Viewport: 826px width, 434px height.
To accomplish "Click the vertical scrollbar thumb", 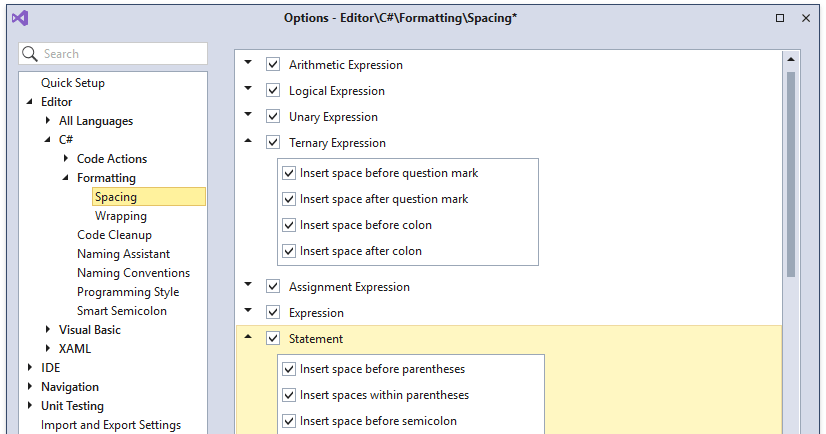I will pos(790,170).
